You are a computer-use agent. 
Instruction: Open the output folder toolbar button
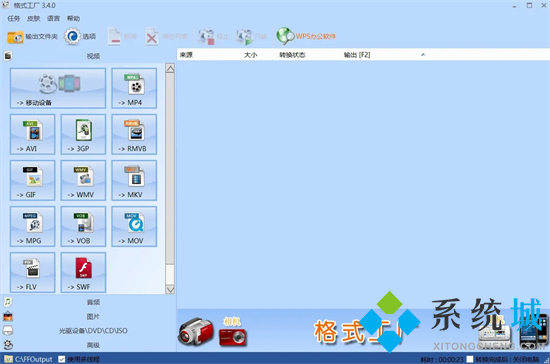(32, 36)
